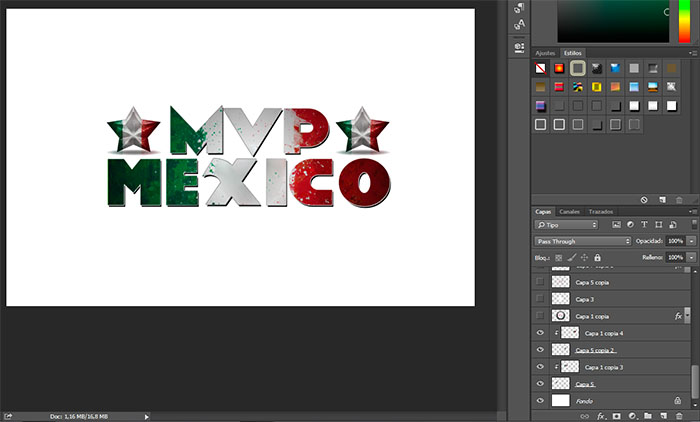Add a layer mask to the layer
Image resolution: width=700 pixels, height=422 pixels.
coord(616,415)
